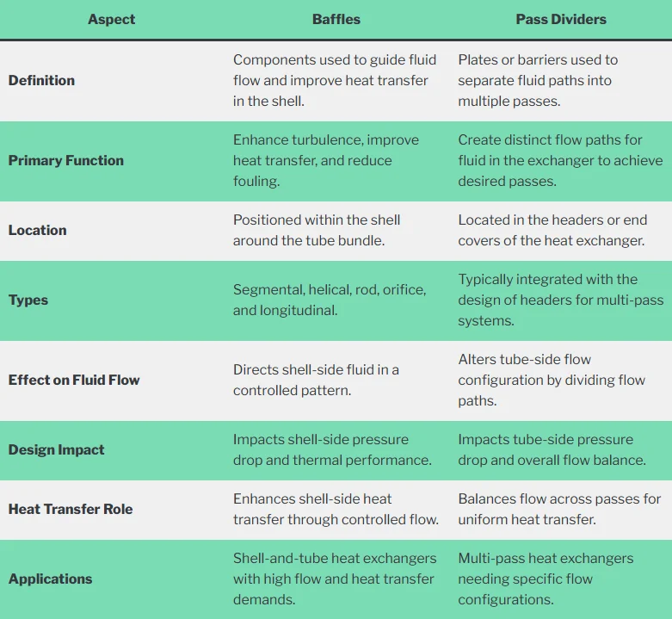The height and width of the screenshot is (619, 672).
Task: Select the Primary Function row label
Action: pos(66,160)
